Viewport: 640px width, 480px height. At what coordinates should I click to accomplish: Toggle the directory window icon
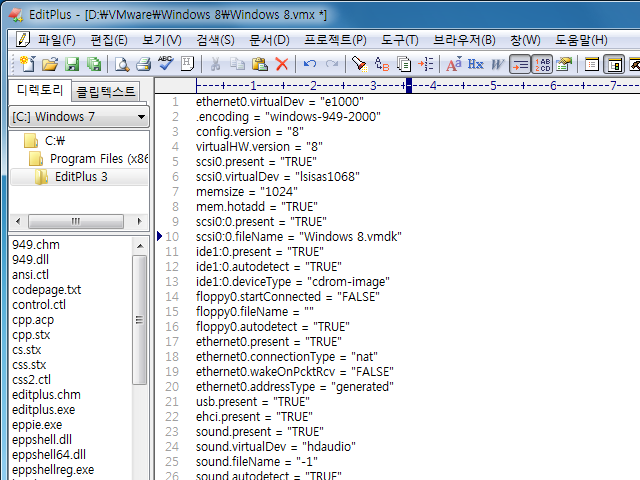tap(614, 64)
